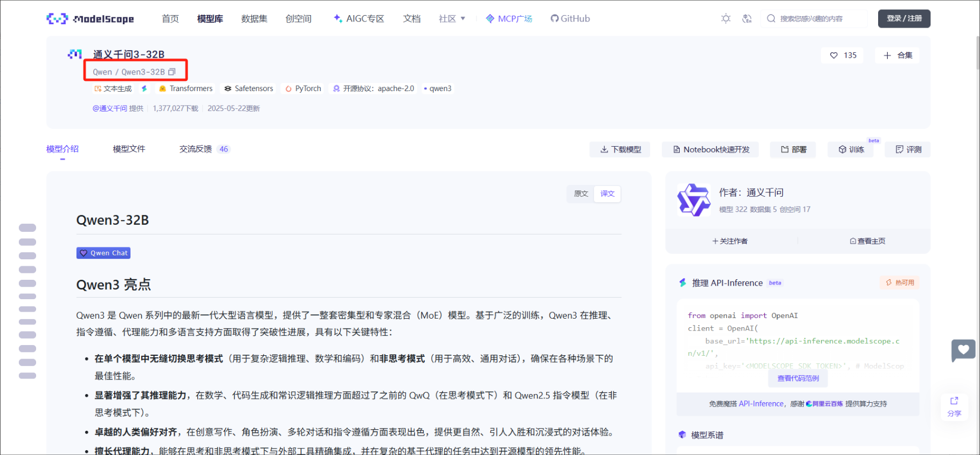Viewport: 980px width, 455px height.
Task: Click the 1,377,027下载 count text
Action: point(176,108)
